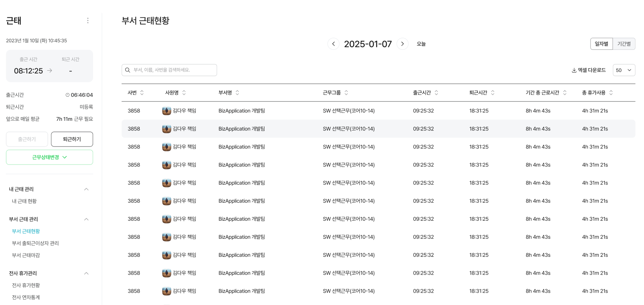The width and height of the screenshot is (644, 305).
Task: Switch view to 일자별 toggle
Action: 601,44
